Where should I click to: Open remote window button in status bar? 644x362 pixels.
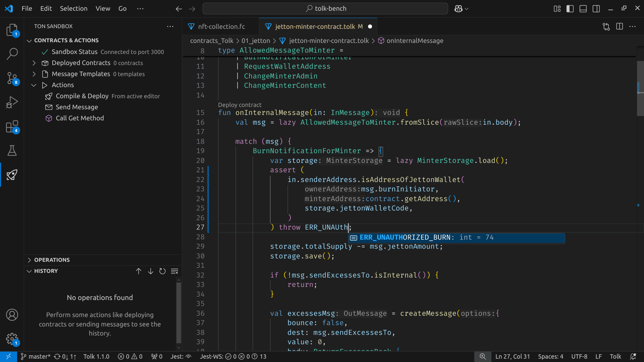[x=8, y=357]
